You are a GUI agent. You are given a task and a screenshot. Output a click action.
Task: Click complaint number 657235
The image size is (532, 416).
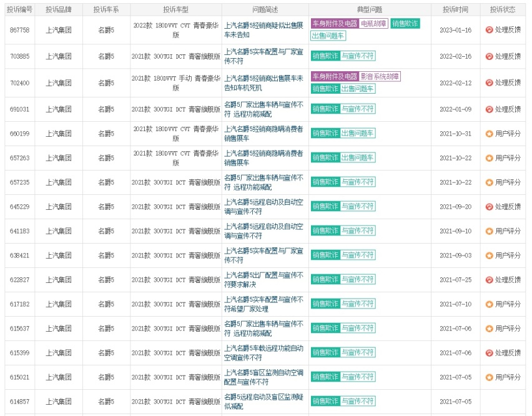pos(20,182)
